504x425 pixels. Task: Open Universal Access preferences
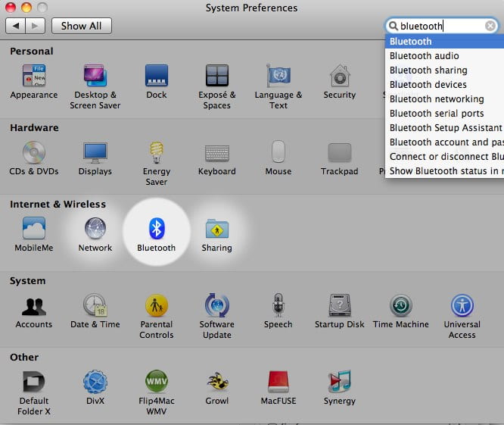[462, 316]
